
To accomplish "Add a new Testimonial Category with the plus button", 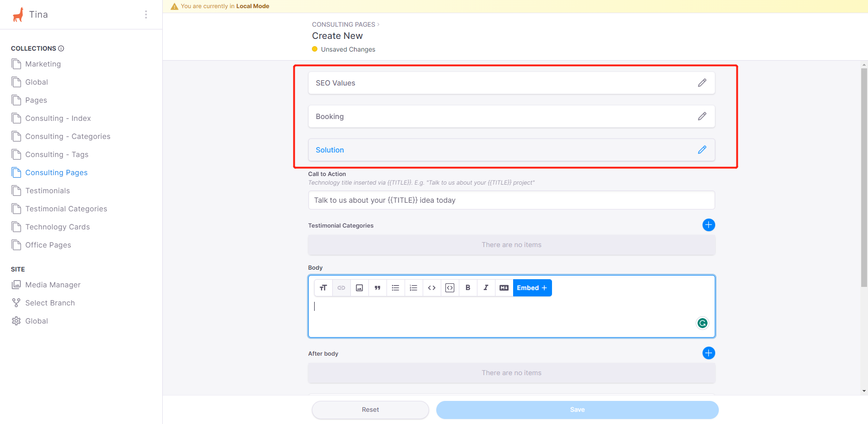I will click(708, 225).
